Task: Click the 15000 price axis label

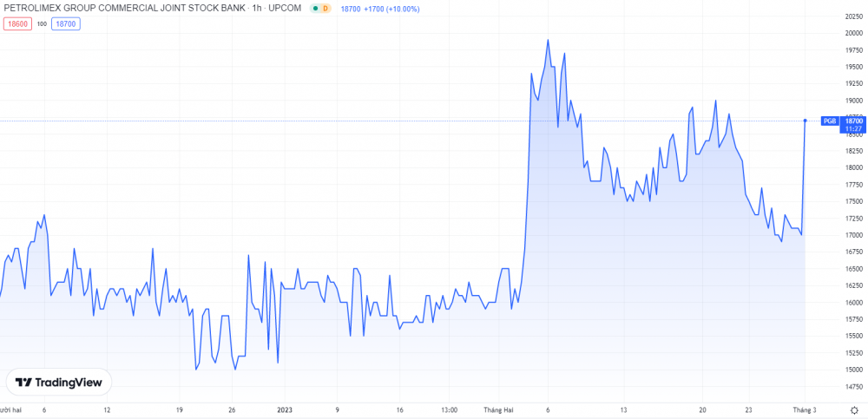Action: pyautogui.click(x=853, y=370)
